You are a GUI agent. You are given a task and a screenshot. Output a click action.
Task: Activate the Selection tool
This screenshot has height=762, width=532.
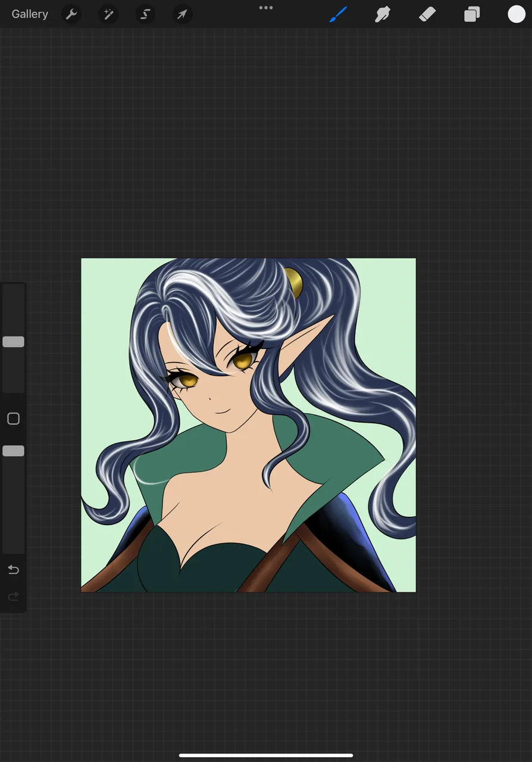pyautogui.click(x=145, y=14)
